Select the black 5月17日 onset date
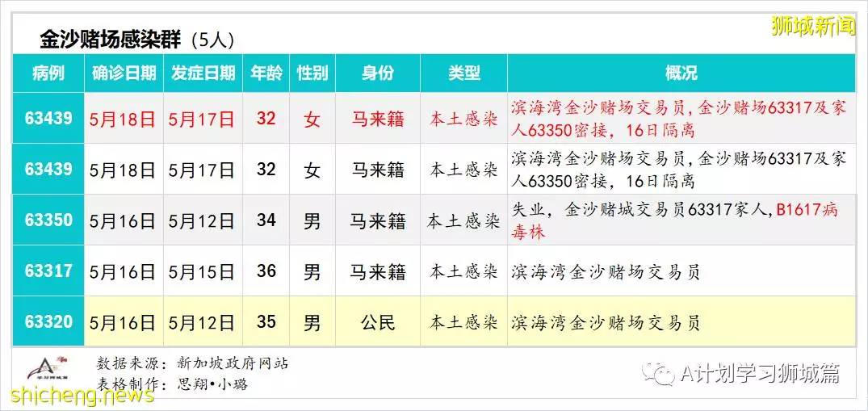 tap(202, 170)
